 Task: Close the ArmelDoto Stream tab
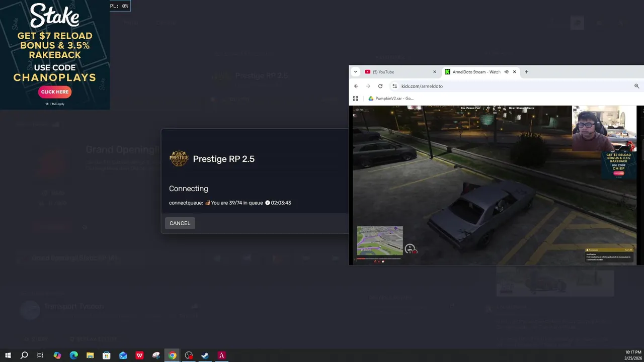[514, 72]
